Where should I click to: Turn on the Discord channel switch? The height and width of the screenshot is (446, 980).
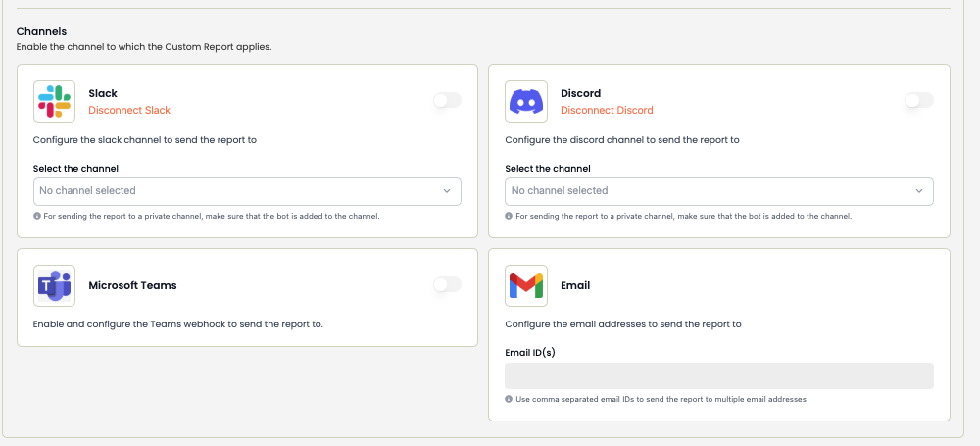pyautogui.click(x=919, y=100)
